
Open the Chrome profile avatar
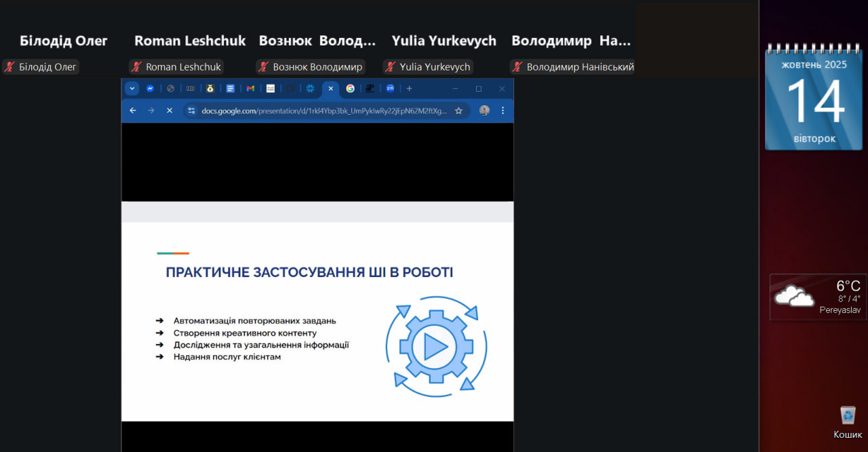click(x=484, y=111)
